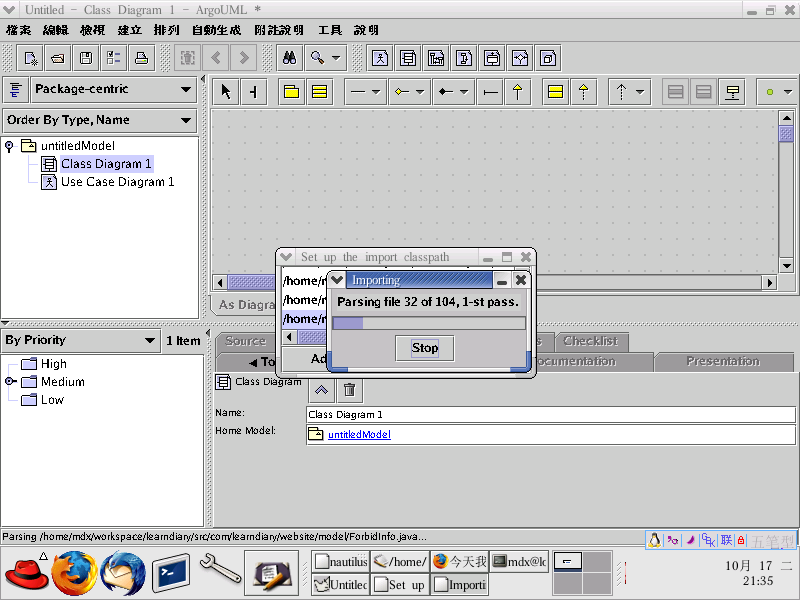Switch to the Source tab
The image size is (800, 600).
(246, 341)
